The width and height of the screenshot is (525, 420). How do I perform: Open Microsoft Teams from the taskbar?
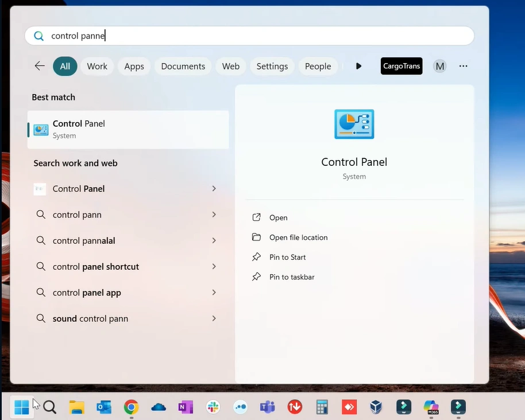[267, 407]
